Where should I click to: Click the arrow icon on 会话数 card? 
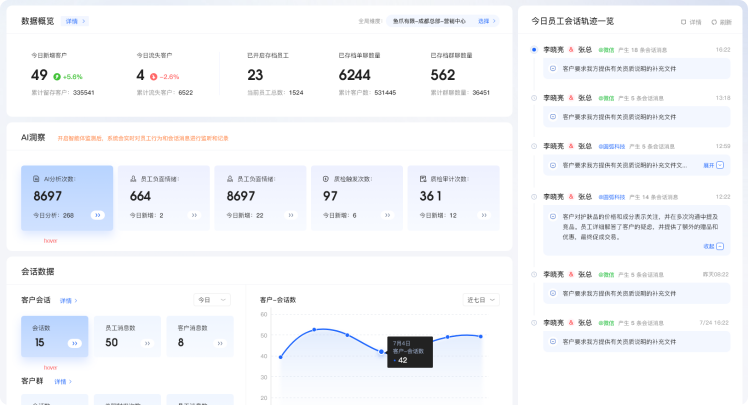[74, 343]
